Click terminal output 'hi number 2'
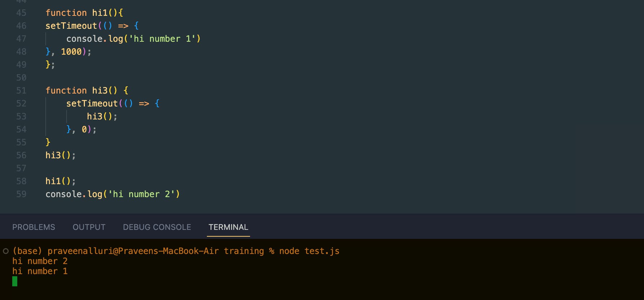The height and width of the screenshot is (300, 644). tap(40, 261)
